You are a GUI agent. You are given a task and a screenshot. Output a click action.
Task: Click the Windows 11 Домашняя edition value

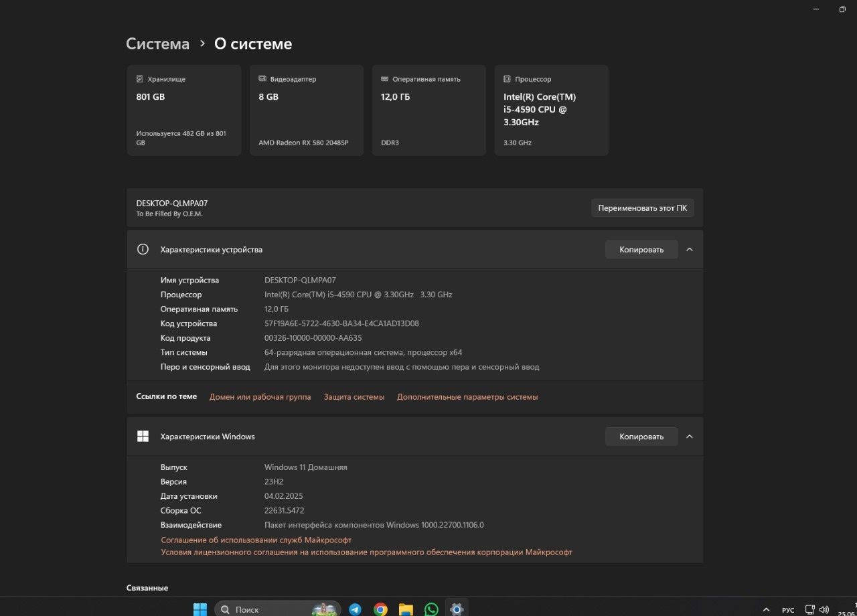(306, 467)
